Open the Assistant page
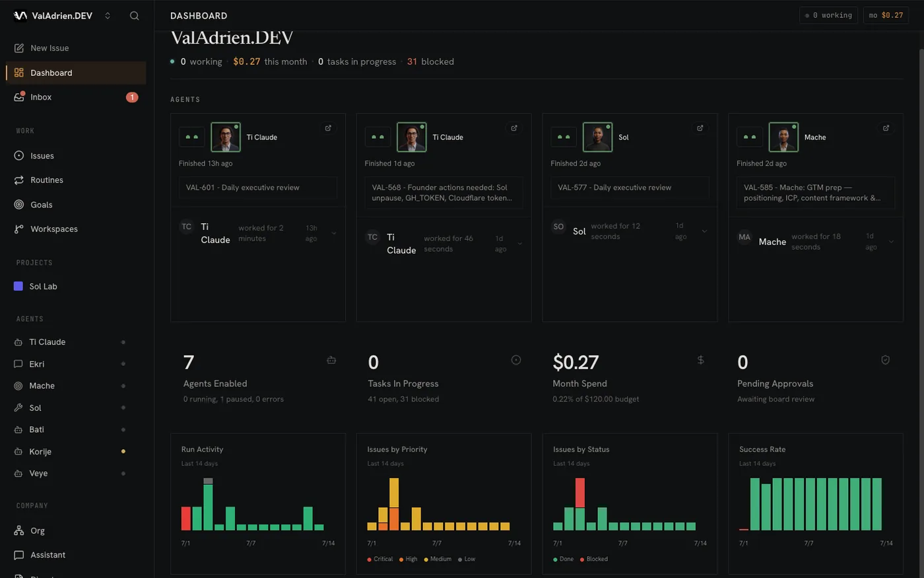 click(x=76, y=556)
